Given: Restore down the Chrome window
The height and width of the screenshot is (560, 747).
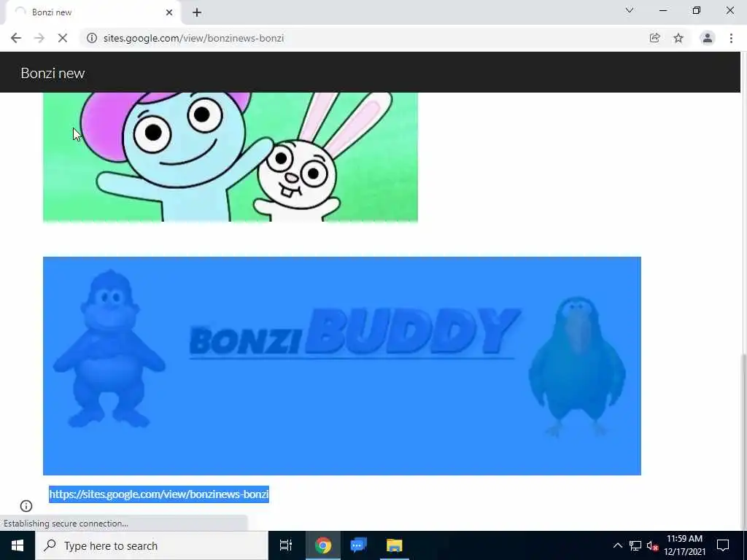Looking at the screenshot, I should click(697, 10).
